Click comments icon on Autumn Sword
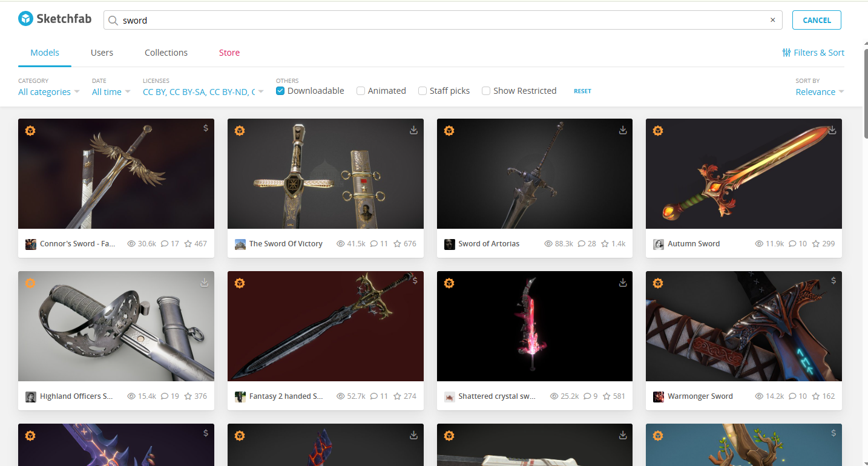 click(793, 244)
